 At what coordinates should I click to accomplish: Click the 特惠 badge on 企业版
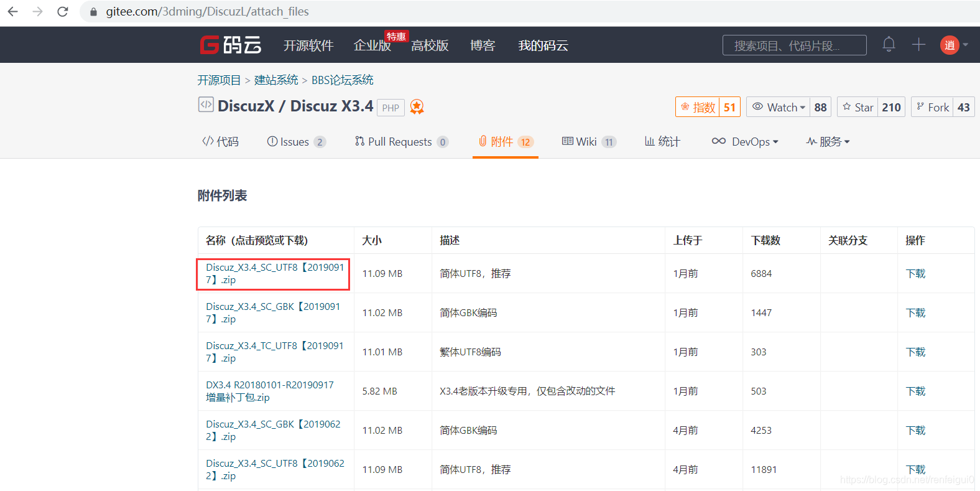(x=396, y=37)
